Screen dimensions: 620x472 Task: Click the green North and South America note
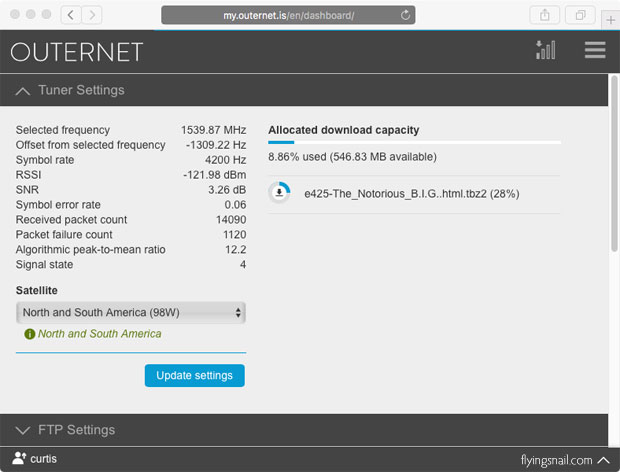tap(100, 334)
